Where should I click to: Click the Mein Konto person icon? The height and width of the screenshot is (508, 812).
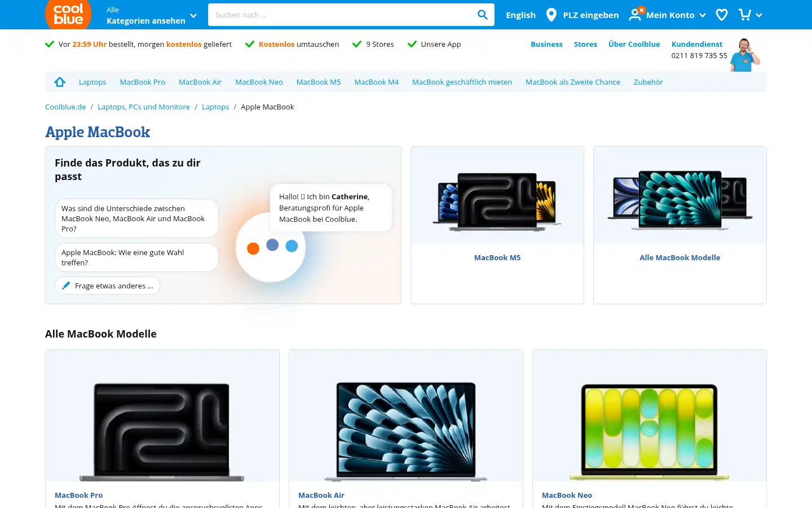636,15
